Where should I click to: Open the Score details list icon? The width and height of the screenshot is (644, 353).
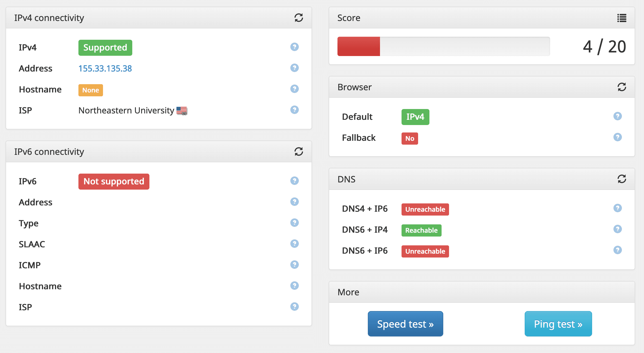(622, 18)
